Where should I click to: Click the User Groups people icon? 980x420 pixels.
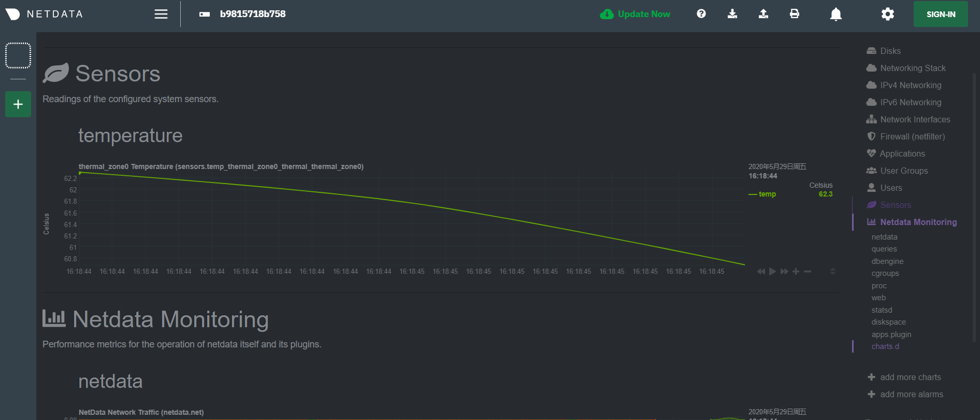pos(871,171)
